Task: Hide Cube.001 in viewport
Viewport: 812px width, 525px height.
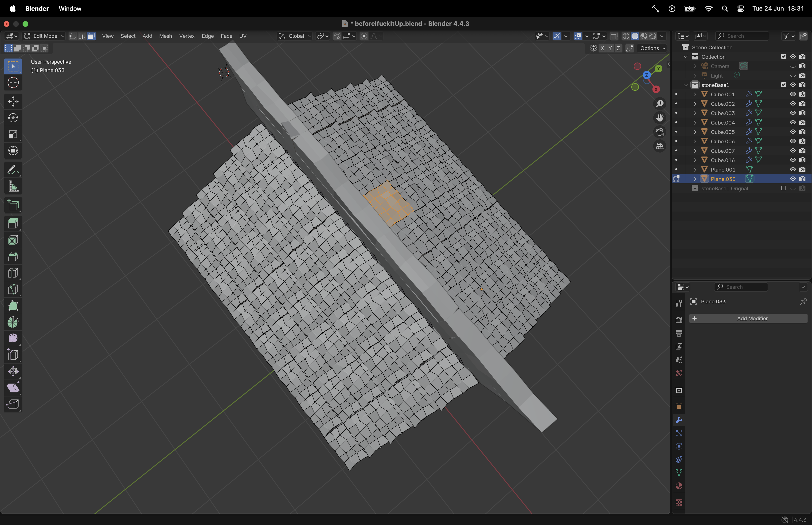Action: [793, 94]
